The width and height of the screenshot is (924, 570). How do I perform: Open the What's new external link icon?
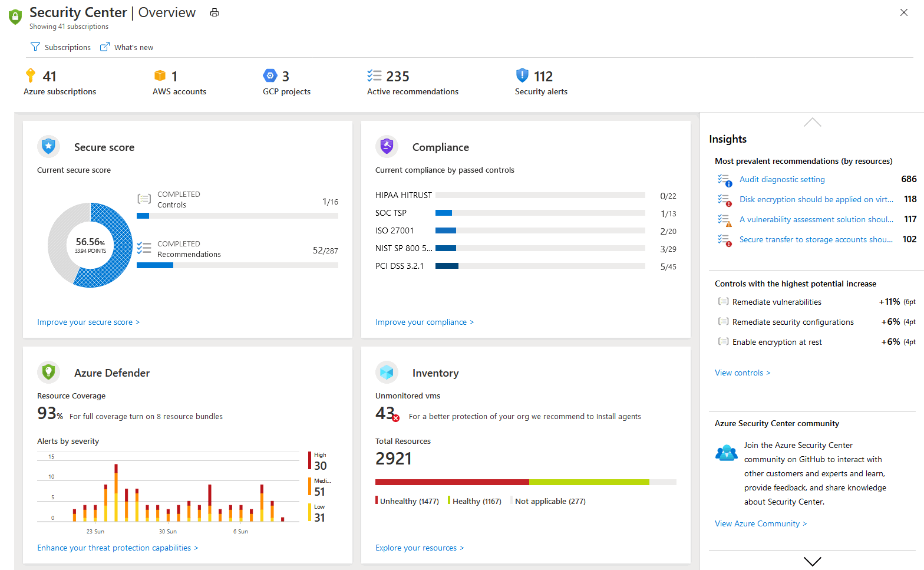pyautogui.click(x=105, y=47)
